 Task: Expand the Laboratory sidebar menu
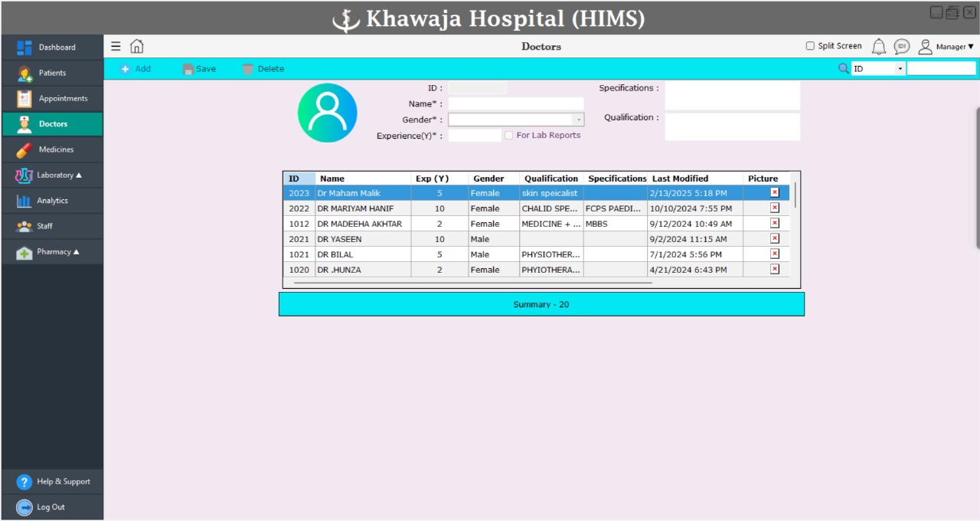(52, 175)
